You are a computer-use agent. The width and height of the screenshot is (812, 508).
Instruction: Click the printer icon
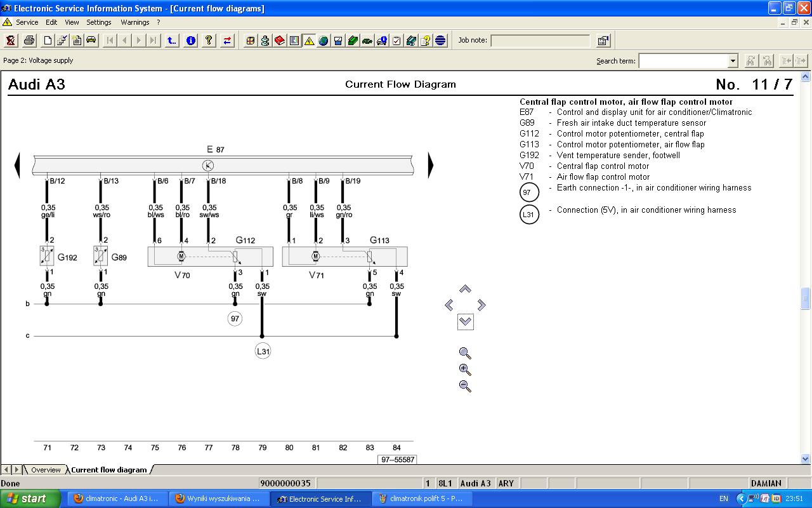29,41
